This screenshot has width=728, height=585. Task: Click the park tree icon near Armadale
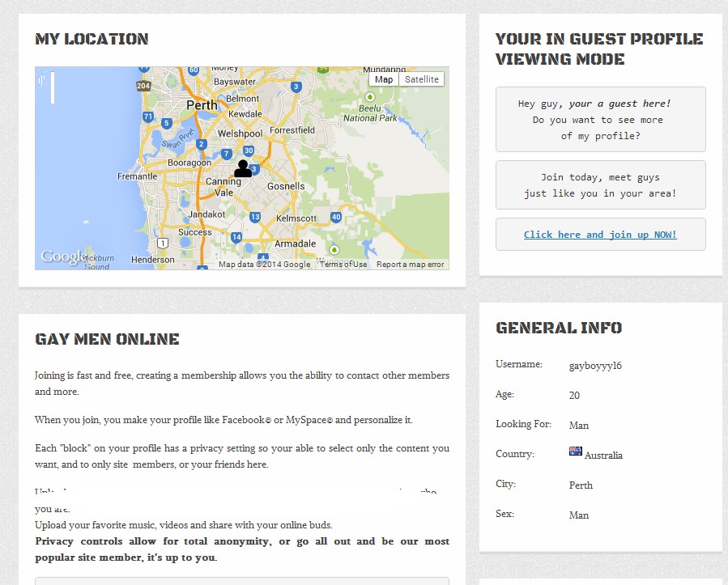point(334,250)
